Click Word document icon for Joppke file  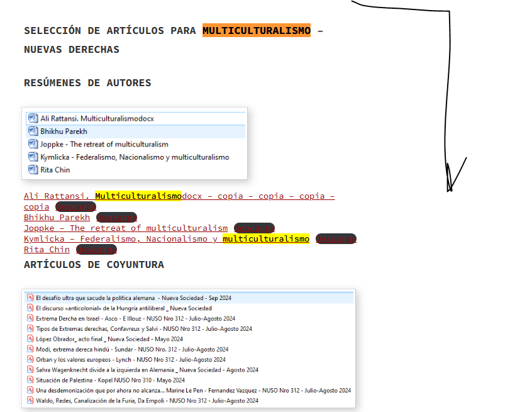(x=33, y=144)
